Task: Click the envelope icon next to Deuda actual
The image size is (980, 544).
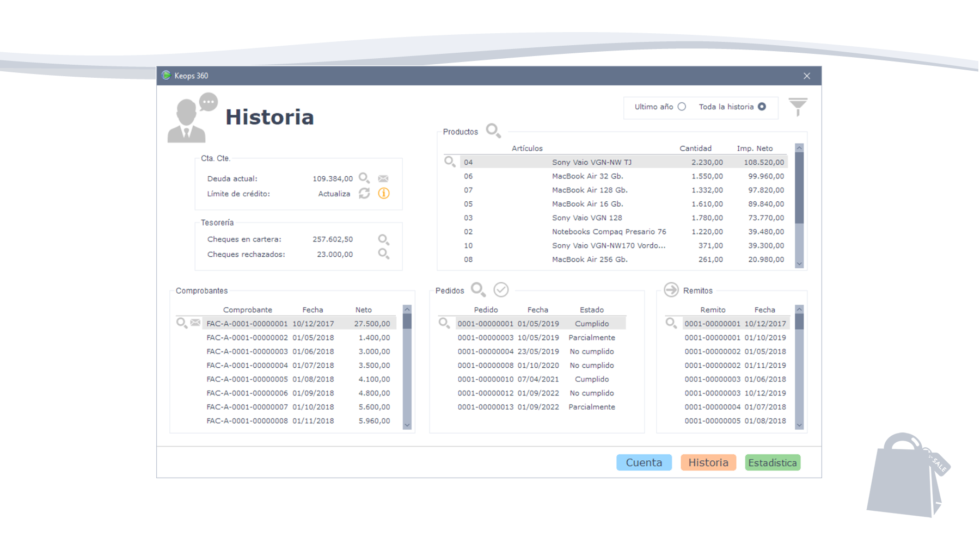Action: click(x=383, y=178)
